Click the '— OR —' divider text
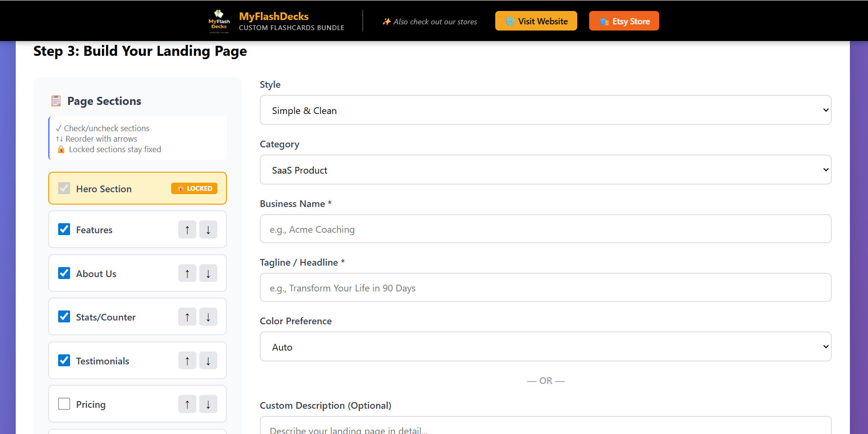 tap(546, 381)
